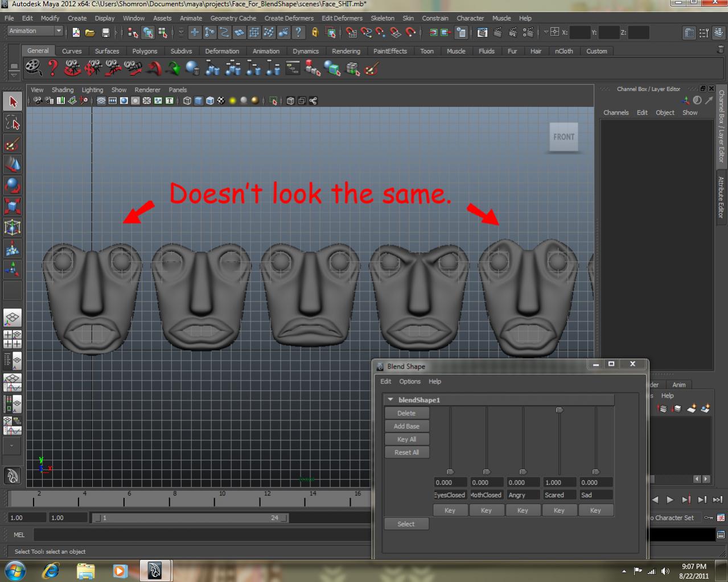The image size is (728, 582).
Task: Click the lock selection padlock icon
Action: [314, 32]
